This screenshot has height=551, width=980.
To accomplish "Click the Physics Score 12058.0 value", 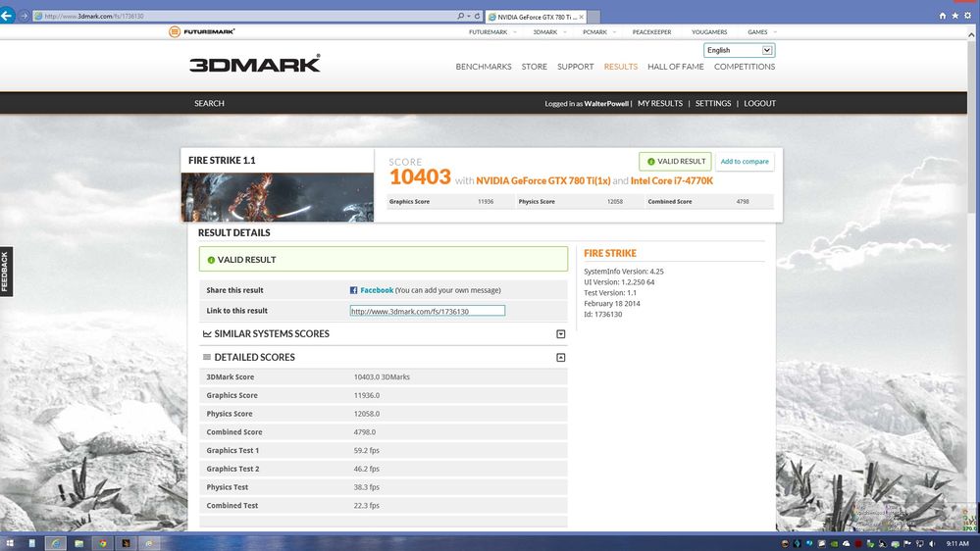I will click(x=366, y=414).
